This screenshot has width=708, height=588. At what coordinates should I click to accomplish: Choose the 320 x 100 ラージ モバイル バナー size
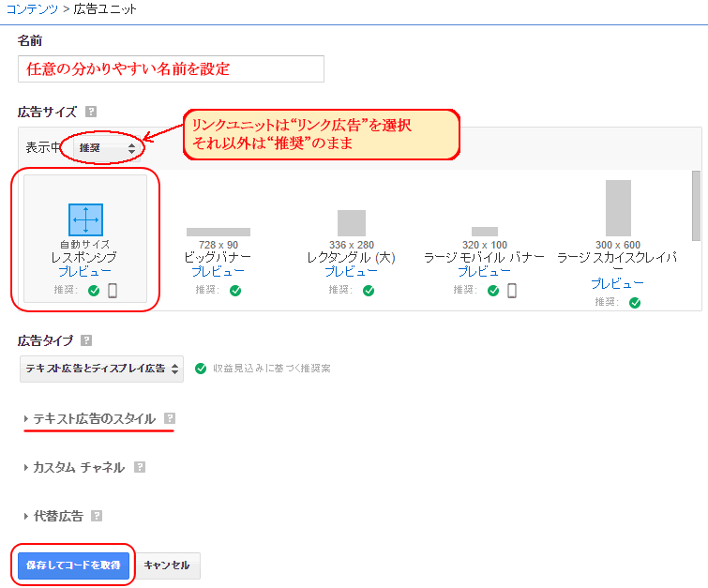click(x=484, y=232)
